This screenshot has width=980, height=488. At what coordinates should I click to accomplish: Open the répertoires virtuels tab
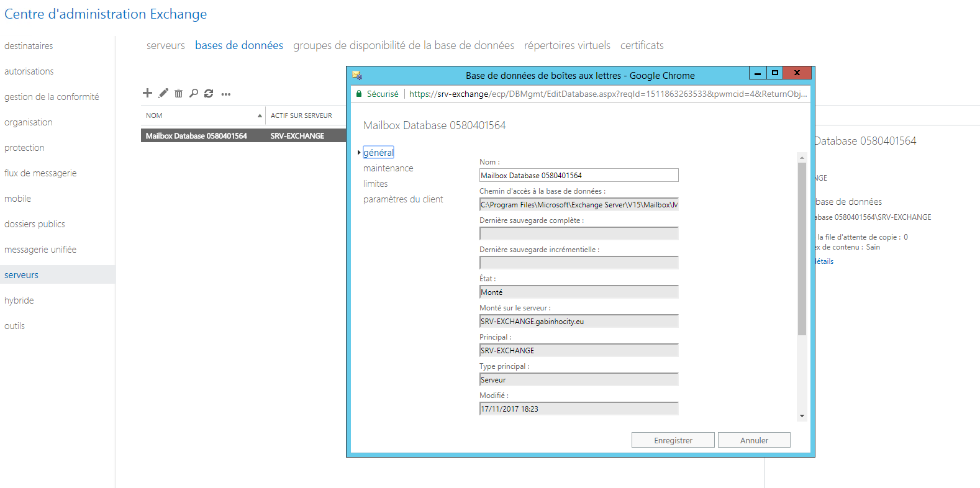(567, 45)
